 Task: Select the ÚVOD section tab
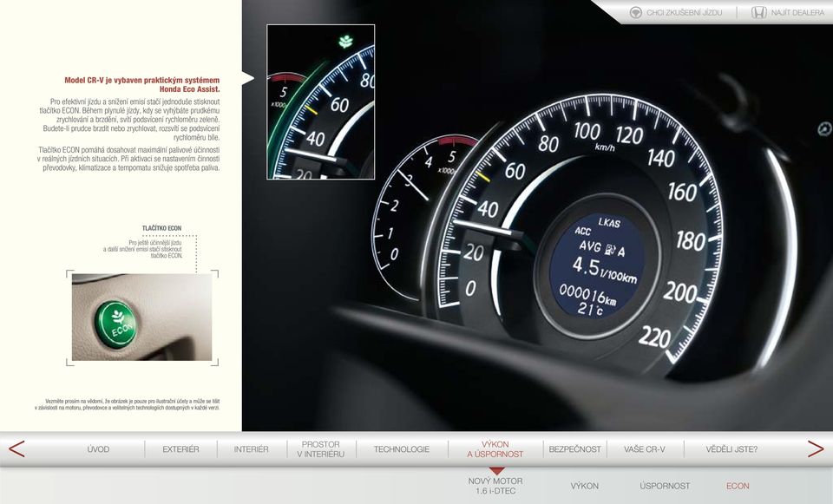click(98, 449)
